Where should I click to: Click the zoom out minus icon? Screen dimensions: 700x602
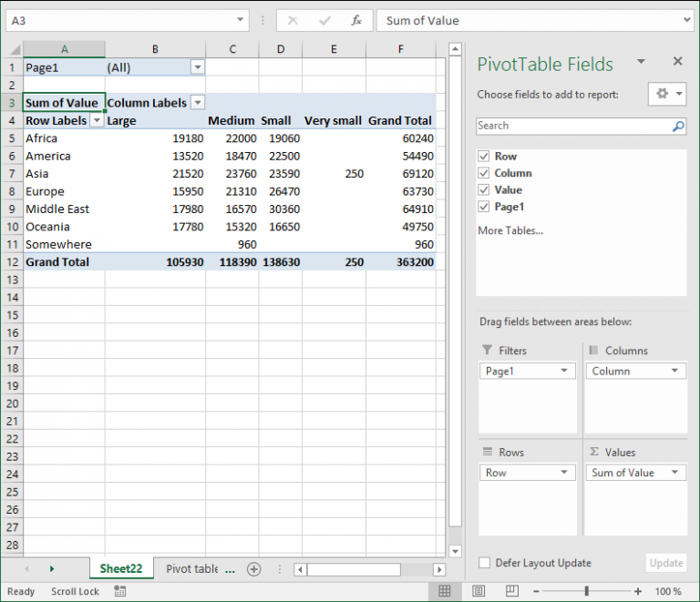(536, 592)
